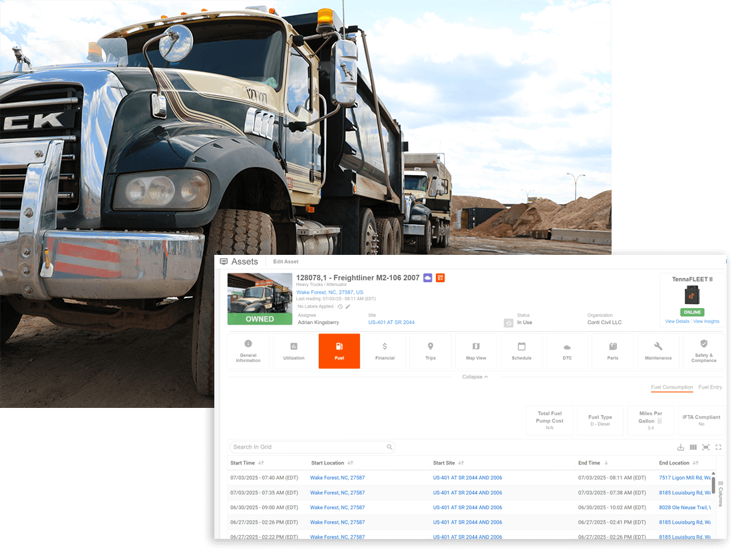Switch to Map View
The image size is (756, 557).
(x=476, y=351)
